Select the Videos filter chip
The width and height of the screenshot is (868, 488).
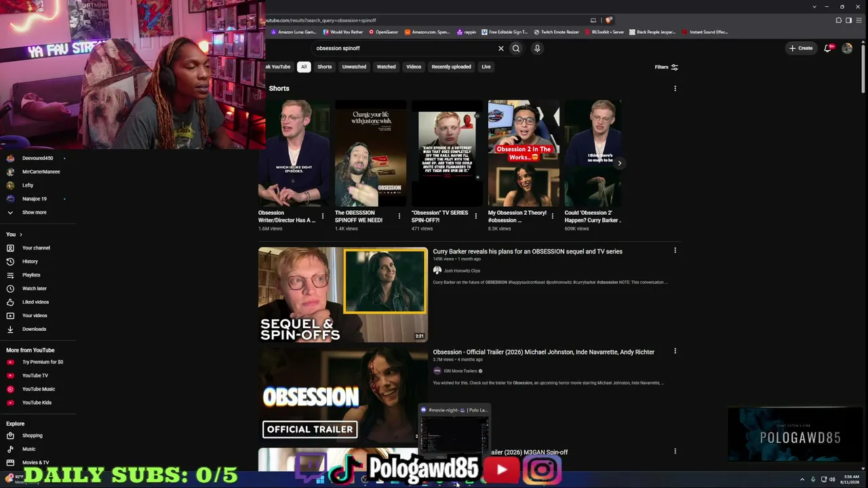[414, 67]
